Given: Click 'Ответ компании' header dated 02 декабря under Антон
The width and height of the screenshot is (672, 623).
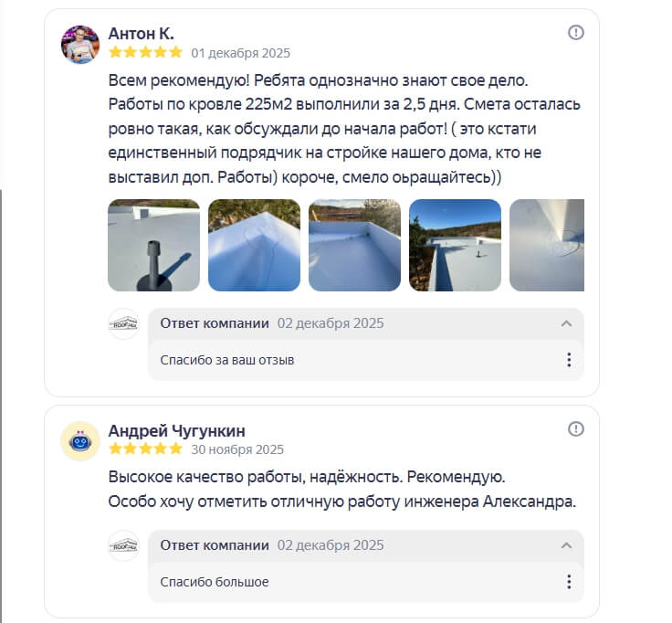Looking at the screenshot, I should pyautogui.click(x=215, y=323).
